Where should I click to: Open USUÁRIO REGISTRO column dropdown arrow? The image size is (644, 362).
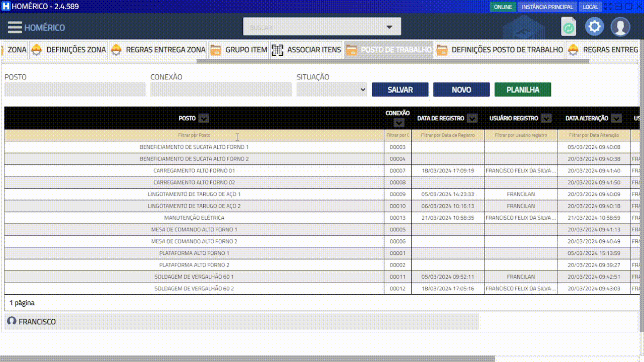pos(546,118)
